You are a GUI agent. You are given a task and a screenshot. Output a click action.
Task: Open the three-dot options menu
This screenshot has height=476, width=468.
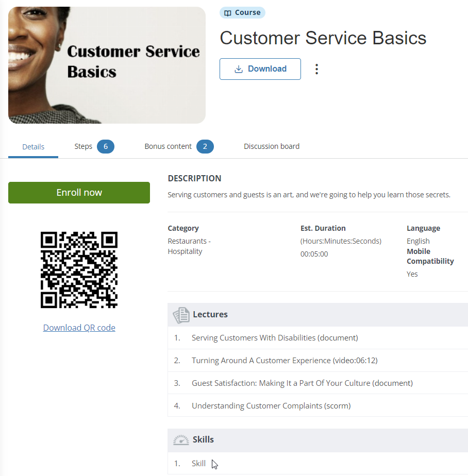coord(316,69)
